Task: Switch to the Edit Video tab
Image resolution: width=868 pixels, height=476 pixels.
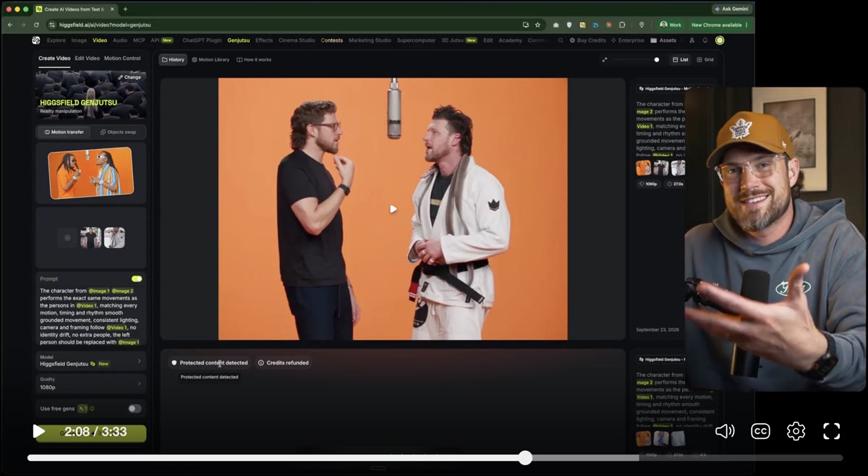Action: click(88, 58)
